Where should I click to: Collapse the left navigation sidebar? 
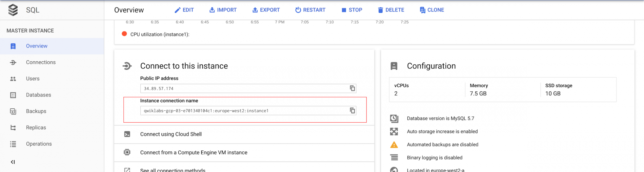click(x=13, y=162)
